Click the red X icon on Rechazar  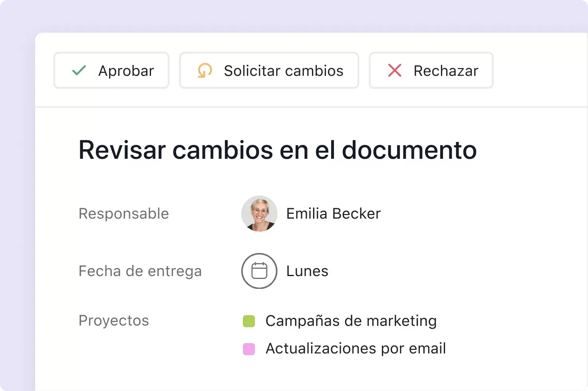(x=394, y=70)
